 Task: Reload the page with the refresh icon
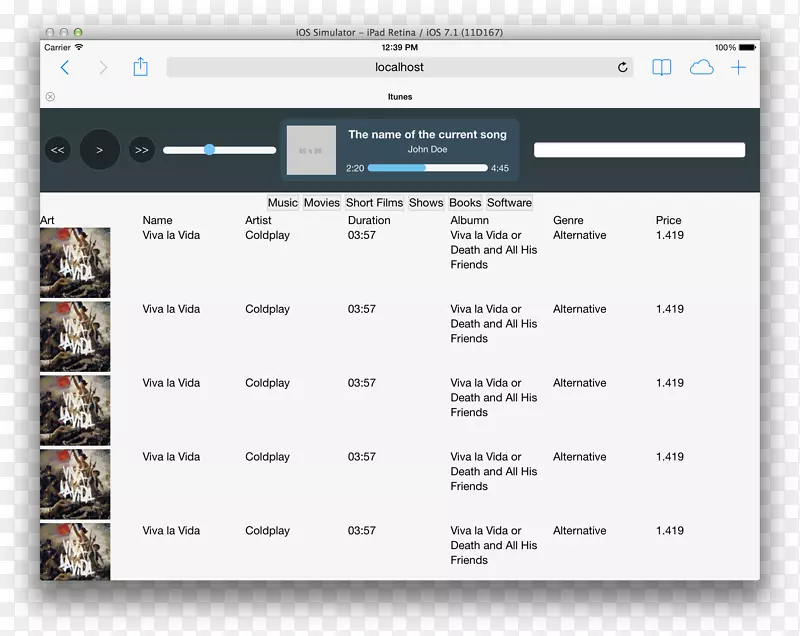point(623,68)
